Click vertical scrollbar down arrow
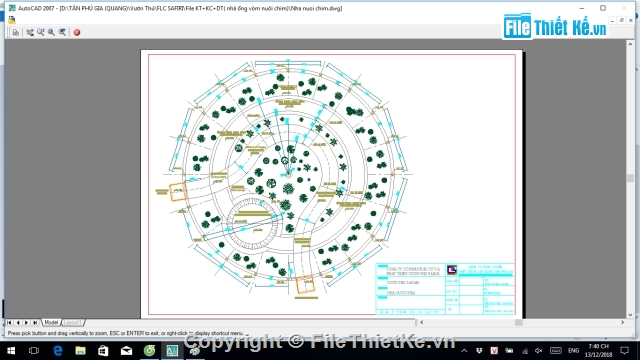This screenshot has width=640, height=360. [x=630, y=315]
